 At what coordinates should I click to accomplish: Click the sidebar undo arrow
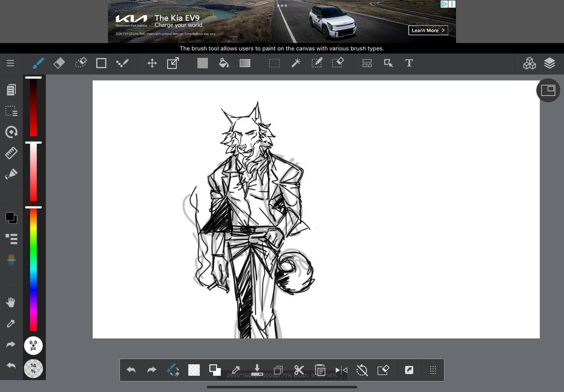[11, 366]
